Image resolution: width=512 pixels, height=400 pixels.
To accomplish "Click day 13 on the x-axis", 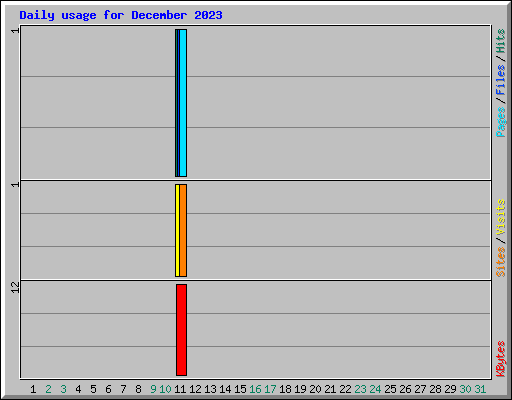I will coord(210,389).
